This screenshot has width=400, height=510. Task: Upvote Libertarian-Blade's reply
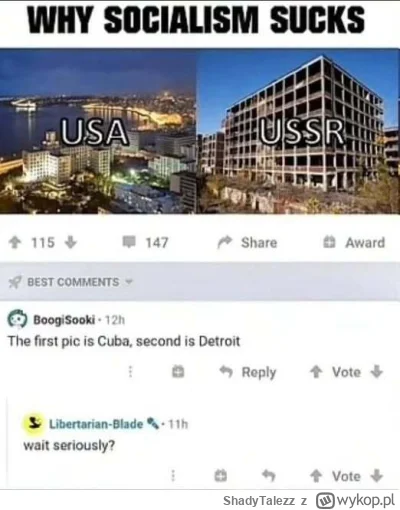[316, 476]
